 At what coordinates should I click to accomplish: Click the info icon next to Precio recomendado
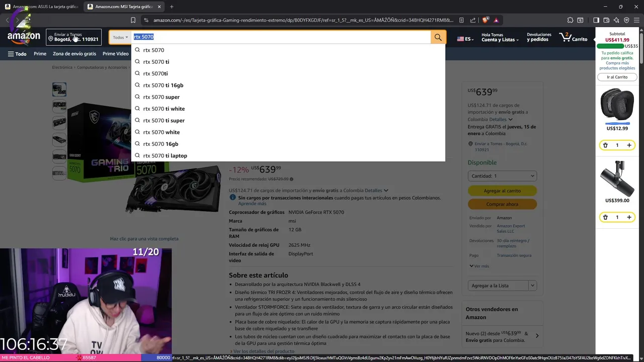click(291, 179)
